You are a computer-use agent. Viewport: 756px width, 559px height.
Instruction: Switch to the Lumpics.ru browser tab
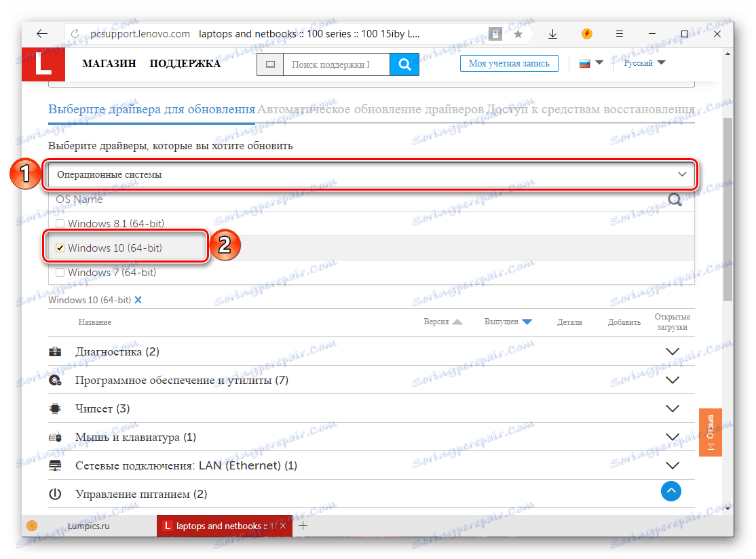[x=89, y=526]
